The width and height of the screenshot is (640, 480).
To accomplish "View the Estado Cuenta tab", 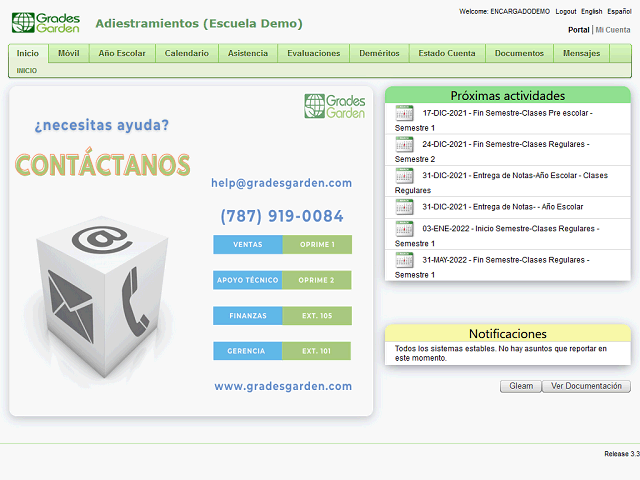I will click(x=447, y=53).
